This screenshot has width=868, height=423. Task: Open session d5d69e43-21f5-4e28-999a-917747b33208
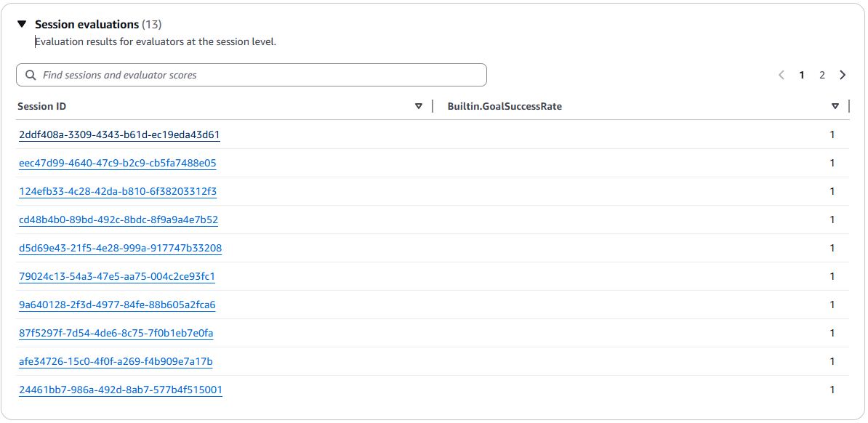point(120,248)
